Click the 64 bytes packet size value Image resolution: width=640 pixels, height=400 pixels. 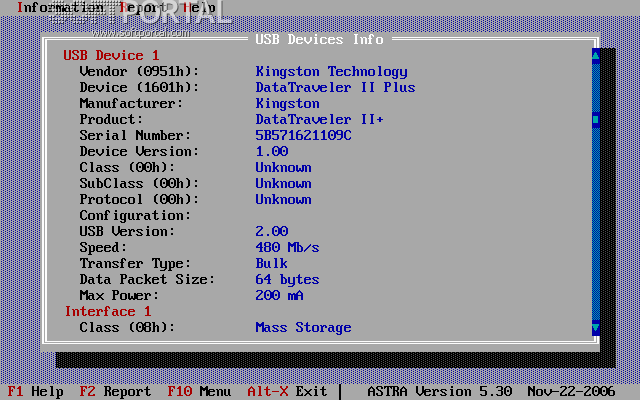click(x=287, y=280)
